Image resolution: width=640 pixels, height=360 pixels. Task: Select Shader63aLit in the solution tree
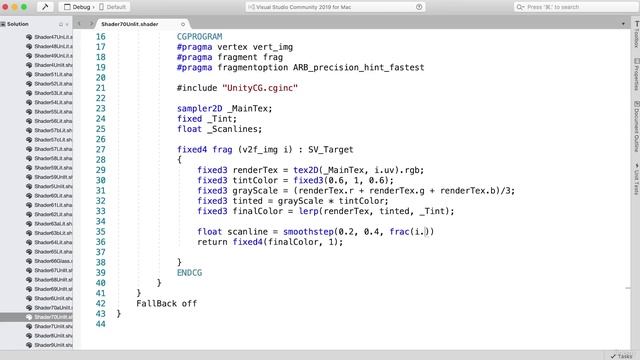53,224
